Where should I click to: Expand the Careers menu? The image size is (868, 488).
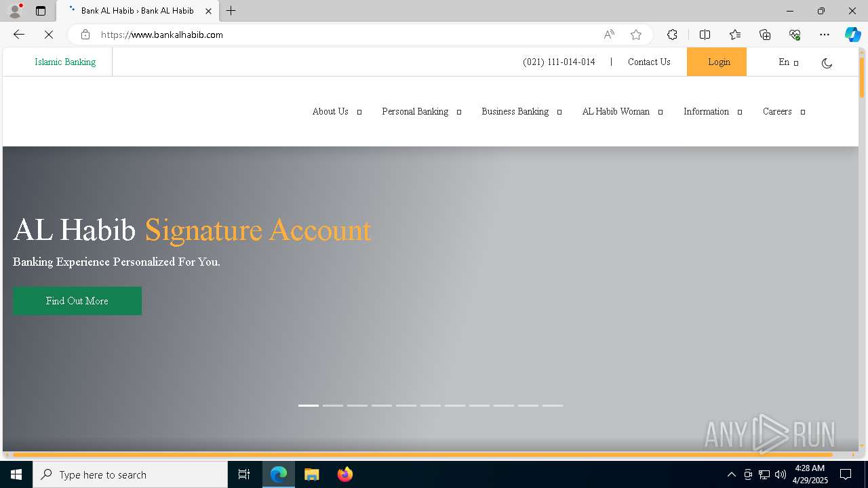(x=783, y=112)
